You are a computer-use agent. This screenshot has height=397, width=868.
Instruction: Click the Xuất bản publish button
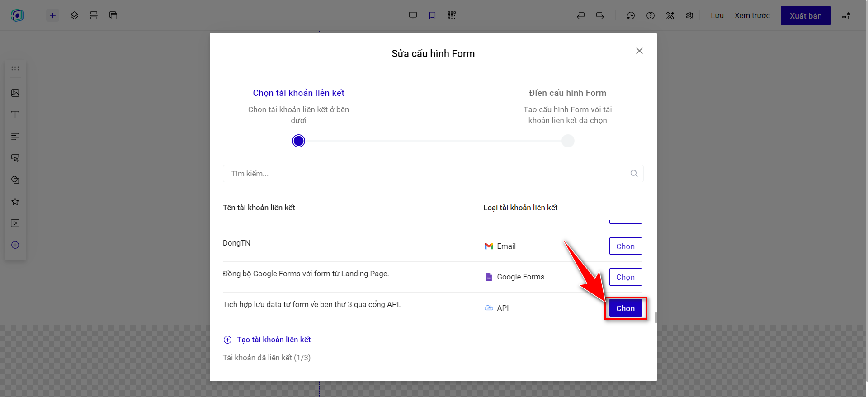(x=805, y=16)
